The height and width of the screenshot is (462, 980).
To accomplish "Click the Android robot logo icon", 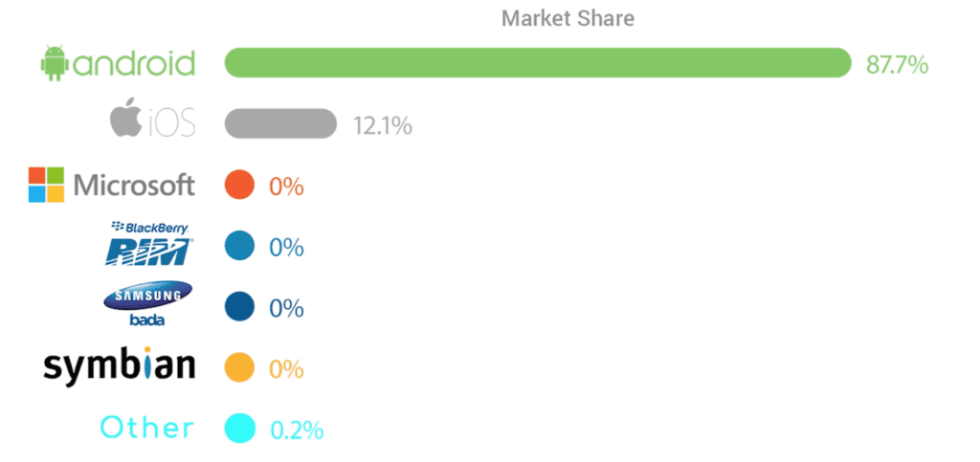I will pyautogui.click(x=54, y=63).
